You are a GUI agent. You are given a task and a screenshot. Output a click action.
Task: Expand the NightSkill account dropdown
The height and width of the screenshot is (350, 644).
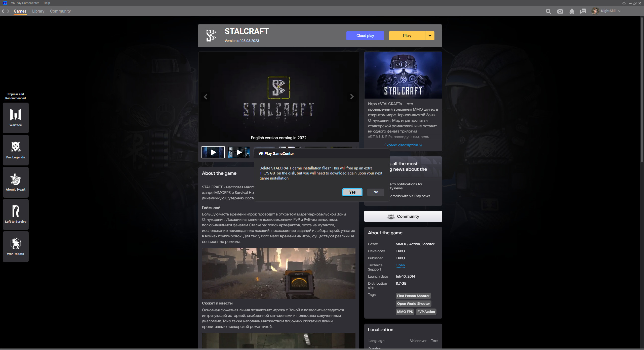click(619, 11)
